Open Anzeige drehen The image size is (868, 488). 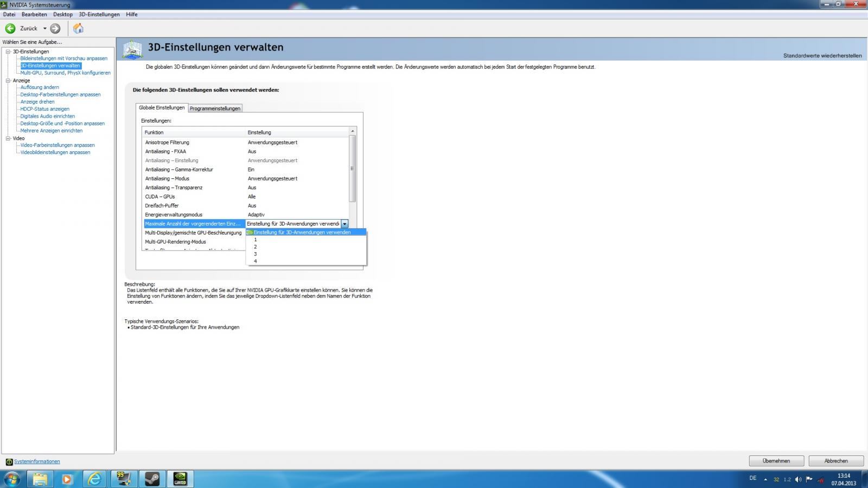pyautogui.click(x=37, y=102)
